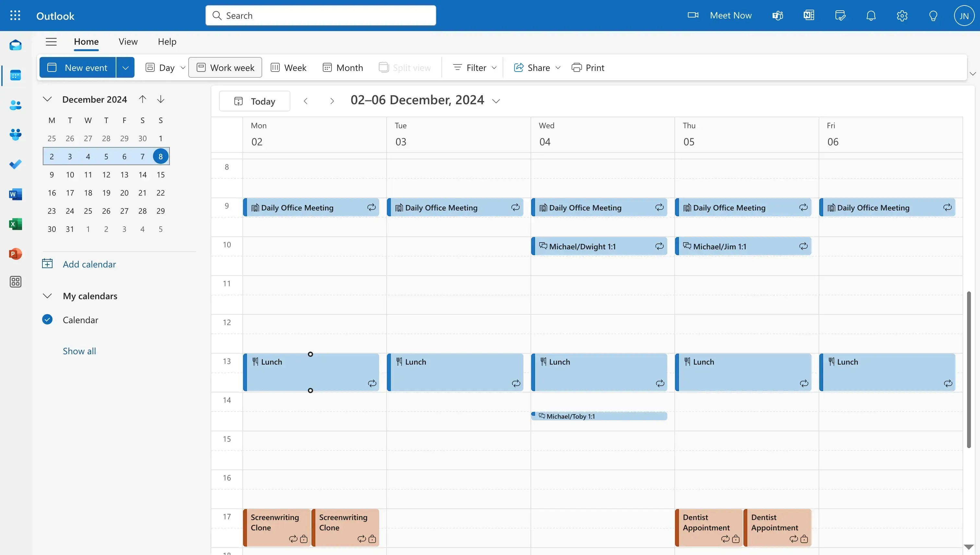Expand the New event dropdown arrow

point(125,67)
